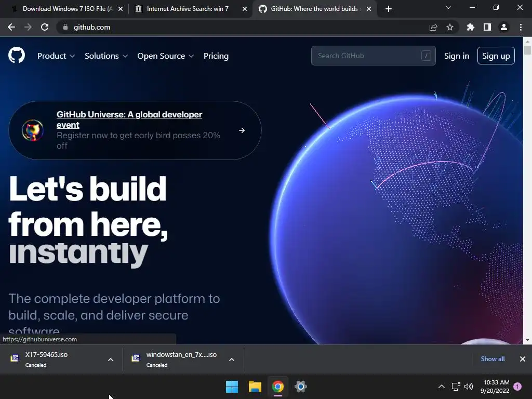Click the vertical scrollbar thumb

point(527,50)
